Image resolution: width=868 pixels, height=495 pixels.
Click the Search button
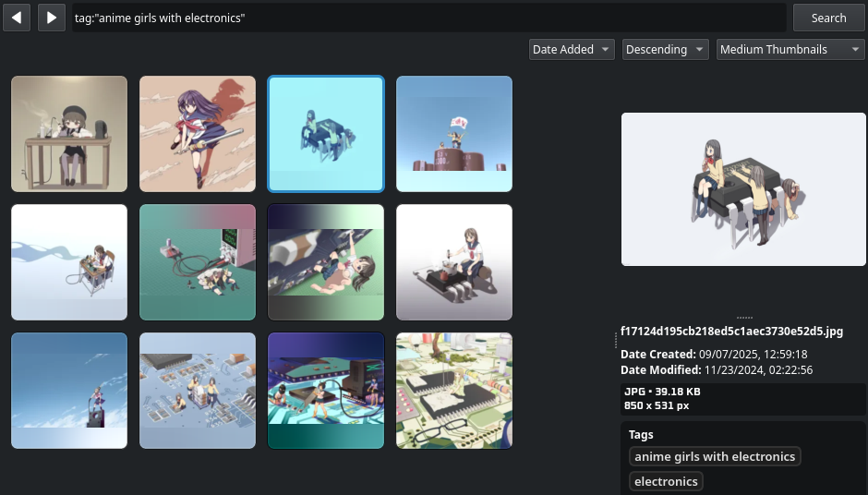(828, 18)
